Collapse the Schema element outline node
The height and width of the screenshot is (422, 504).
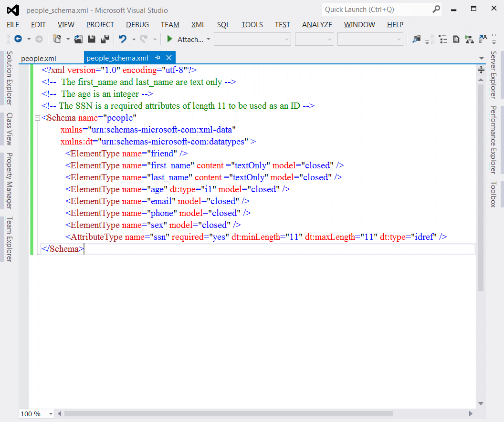tap(37, 118)
